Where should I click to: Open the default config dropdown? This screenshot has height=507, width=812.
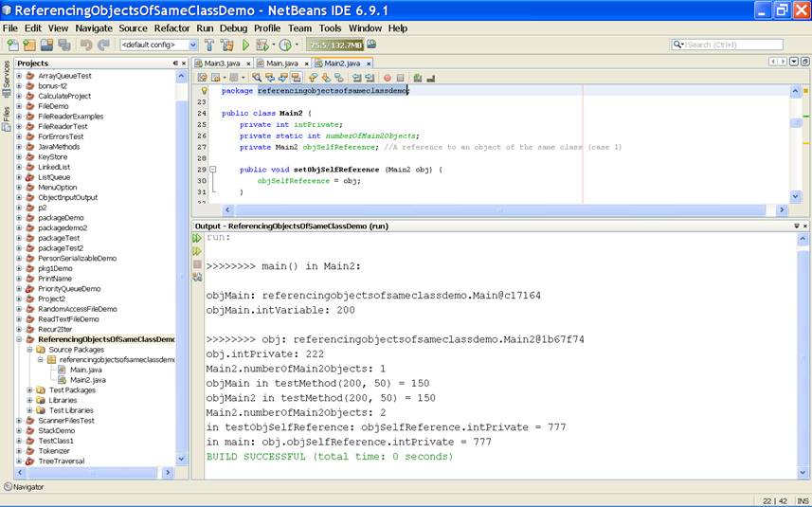click(193, 45)
